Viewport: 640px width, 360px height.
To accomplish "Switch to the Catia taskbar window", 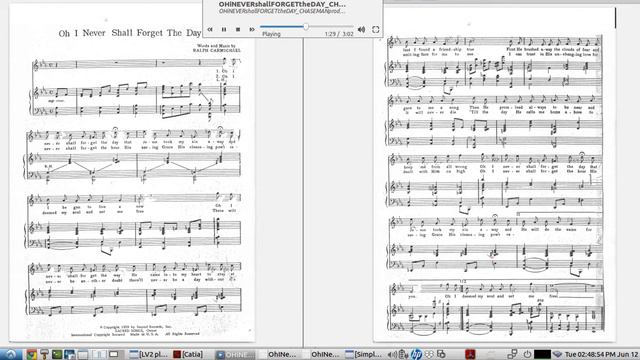I will pyautogui.click(x=188, y=354).
